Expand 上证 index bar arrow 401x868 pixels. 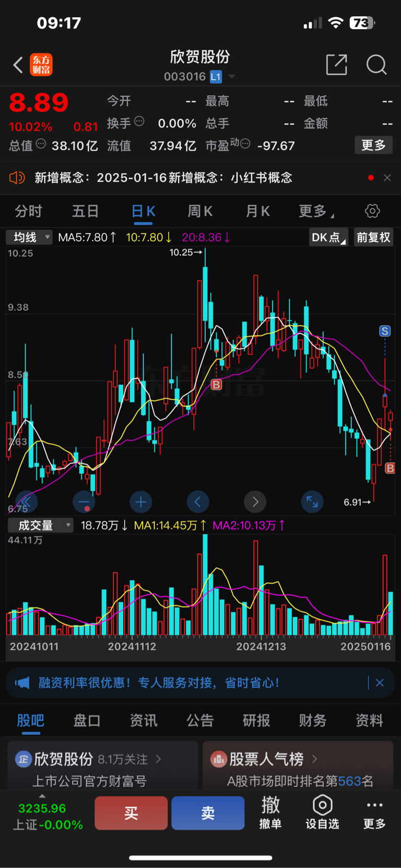(x=42, y=796)
